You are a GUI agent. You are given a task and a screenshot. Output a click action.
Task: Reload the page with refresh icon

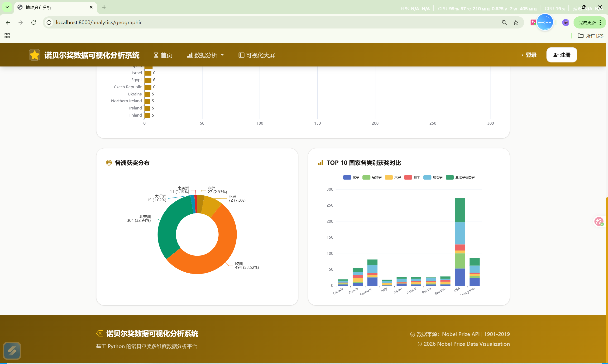pos(34,23)
